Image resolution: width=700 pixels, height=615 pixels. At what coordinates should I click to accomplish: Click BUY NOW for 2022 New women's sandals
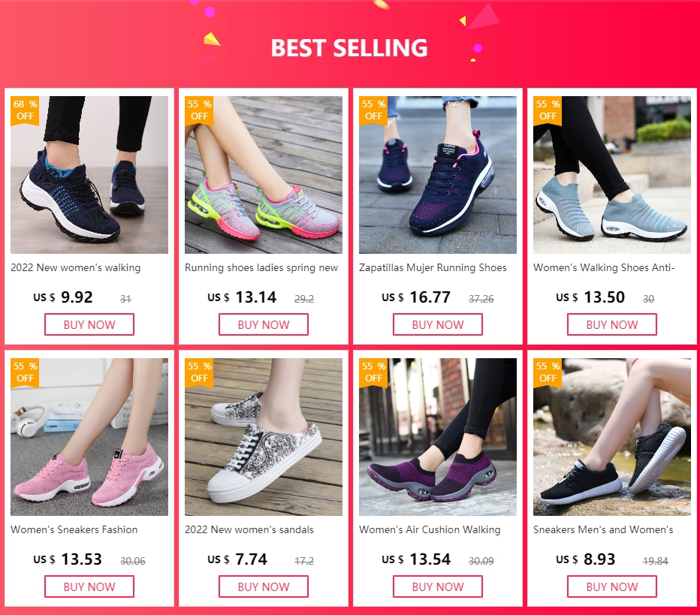264,586
